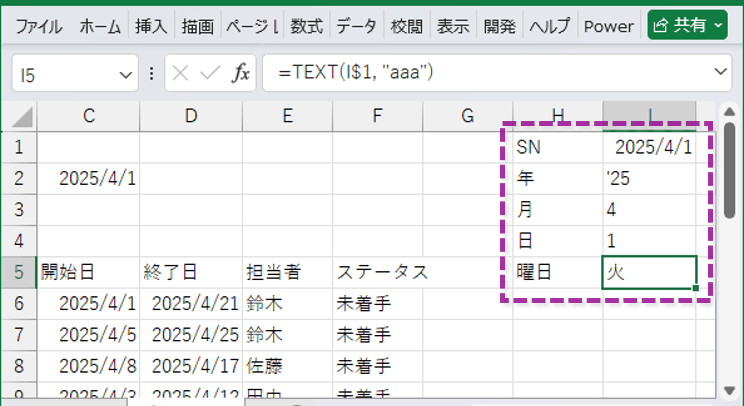Select row 5 header
Image resolution: width=744 pixels, height=406 pixels.
pyautogui.click(x=19, y=272)
